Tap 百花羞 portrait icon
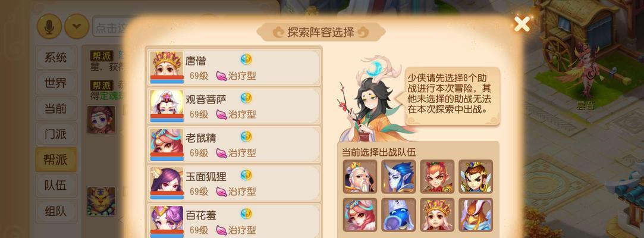The image size is (644, 238). pyautogui.click(x=167, y=221)
